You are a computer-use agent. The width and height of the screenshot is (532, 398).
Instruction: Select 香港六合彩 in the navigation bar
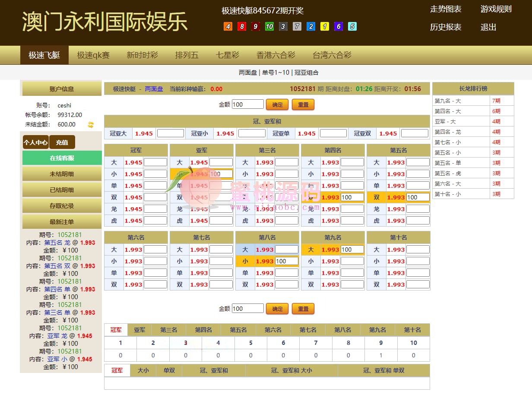(x=275, y=55)
